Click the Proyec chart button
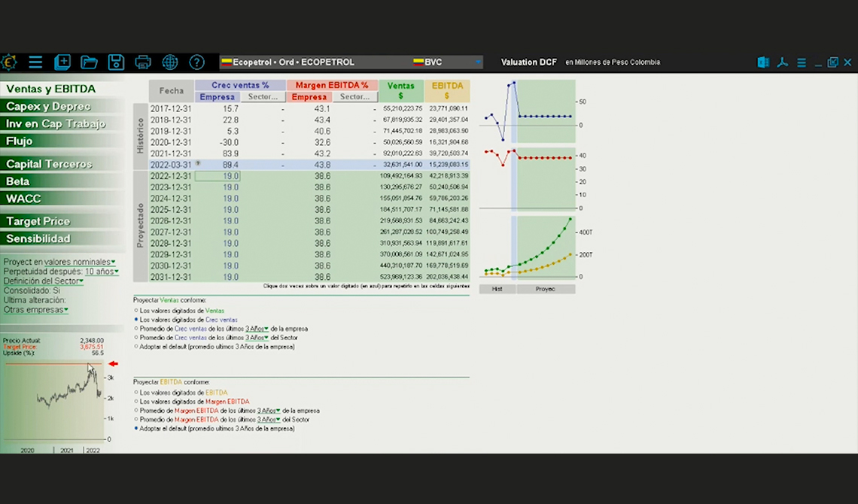This screenshot has width=858, height=504. point(546,289)
